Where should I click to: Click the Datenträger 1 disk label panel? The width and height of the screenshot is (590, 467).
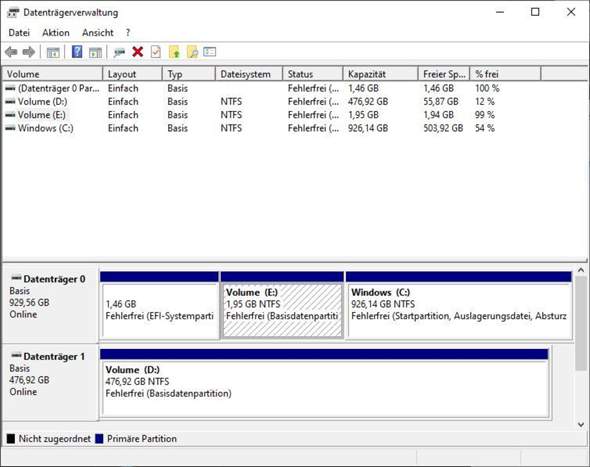(x=50, y=382)
